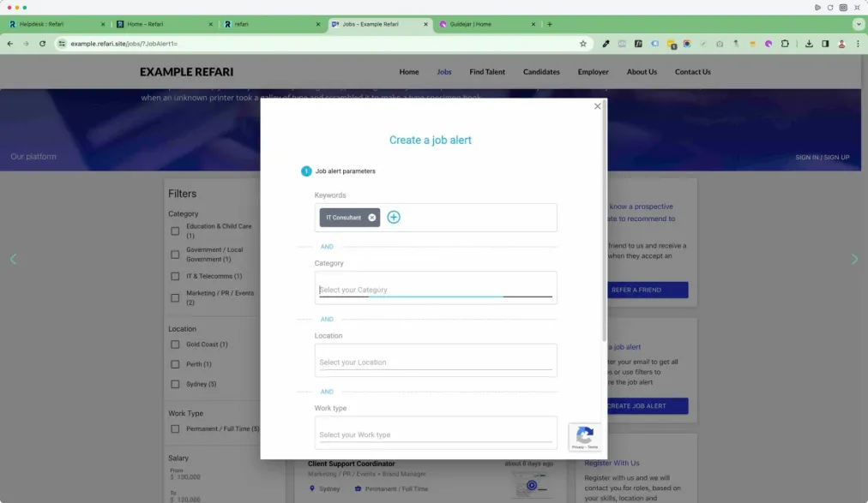Open the Employer nav item
The height and width of the screenshot is (503, 868).
click(x=593, y=72)
